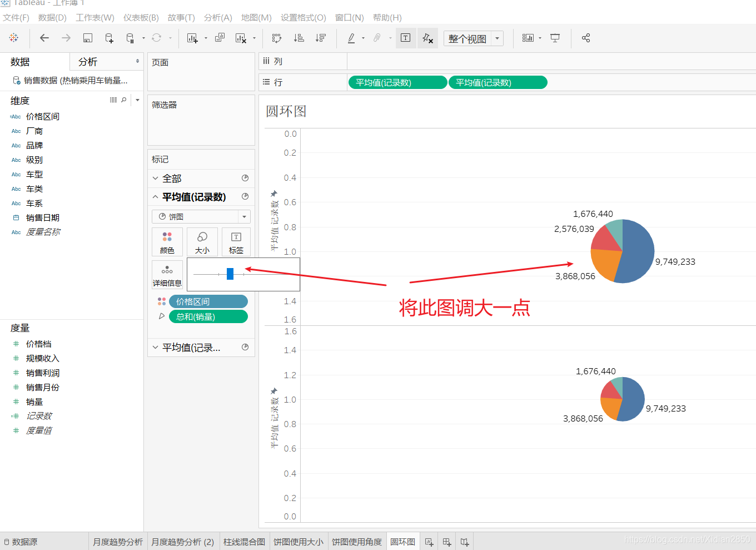
Task: Click the sort descending icon
Action: 321,38
